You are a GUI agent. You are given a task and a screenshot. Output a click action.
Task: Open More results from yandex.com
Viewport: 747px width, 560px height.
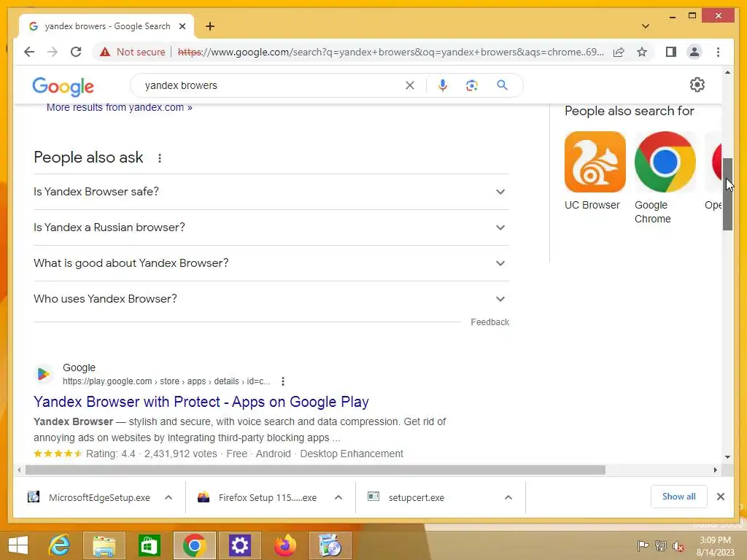point(120,108)
